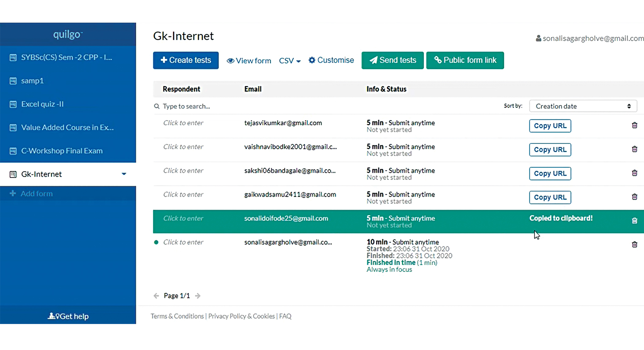Click the Public form link button
The width and height of the screenshot is (644, 350).
[x=465, y=60]
